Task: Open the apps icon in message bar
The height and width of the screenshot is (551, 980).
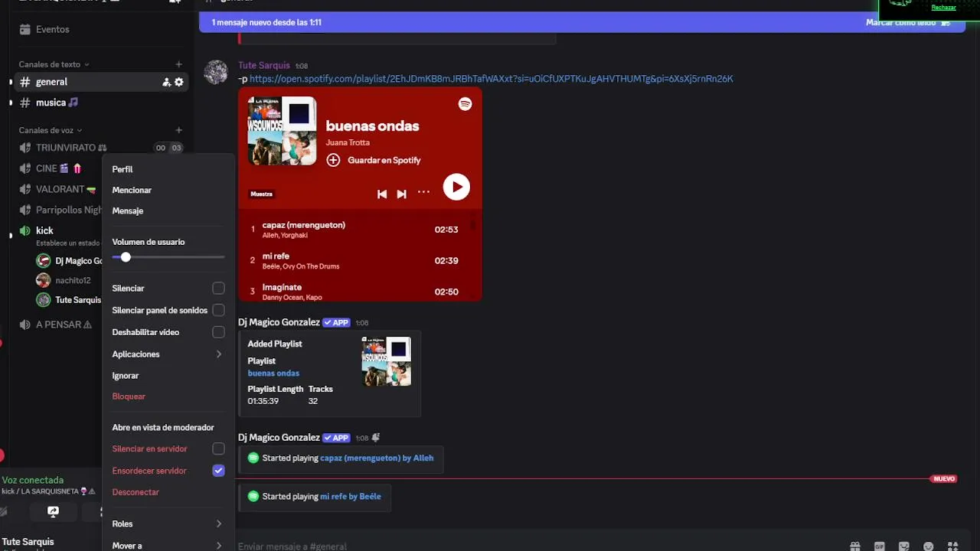Action: (953, 546)
